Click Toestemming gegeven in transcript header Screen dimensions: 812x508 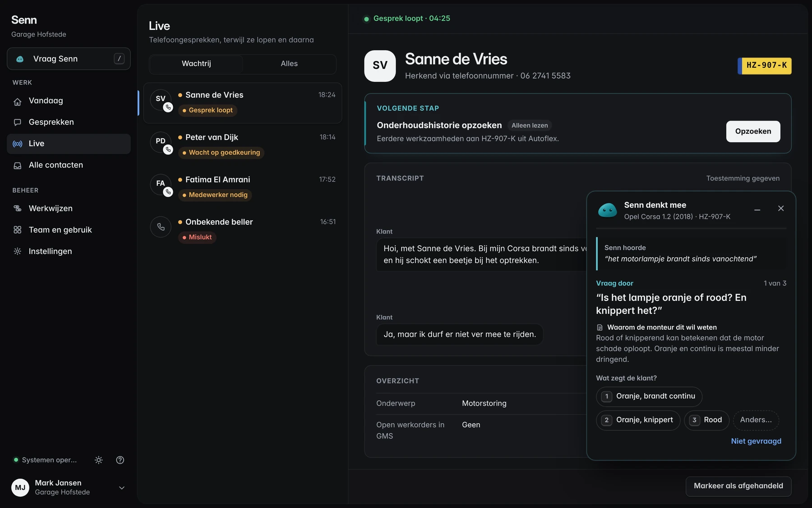(743, 178)
